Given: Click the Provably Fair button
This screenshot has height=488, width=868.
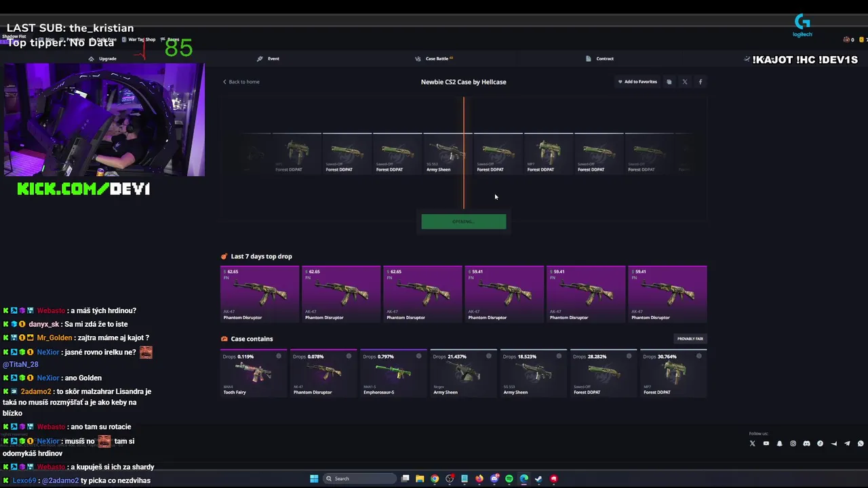Looking at the screenshot, I should tap(690, 339).
